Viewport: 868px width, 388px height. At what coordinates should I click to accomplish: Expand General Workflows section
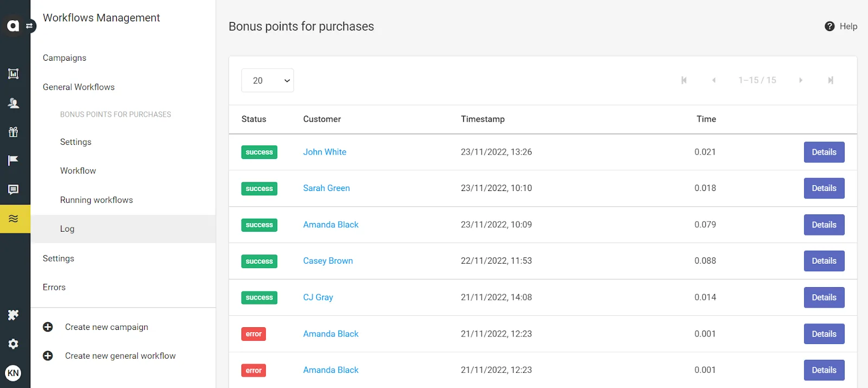click(79, 87)
